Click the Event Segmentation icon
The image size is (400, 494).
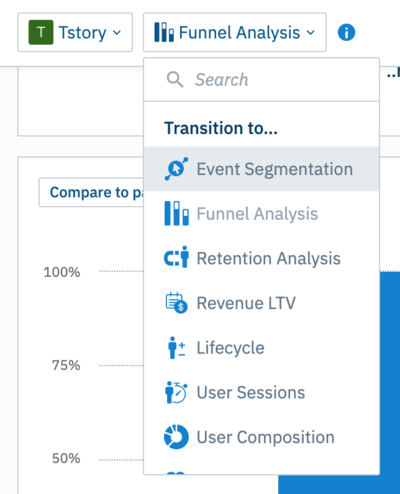[x=176, y=169]
